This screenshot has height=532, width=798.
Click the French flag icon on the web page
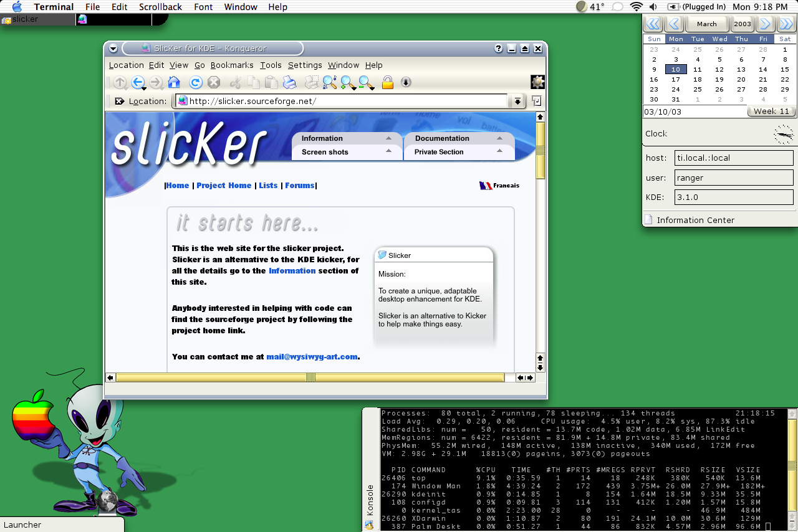(486, 186)
